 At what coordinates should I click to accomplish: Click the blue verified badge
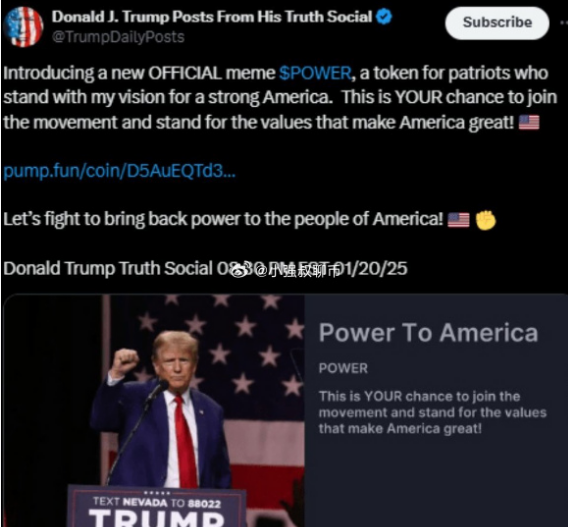click(384, 17)
